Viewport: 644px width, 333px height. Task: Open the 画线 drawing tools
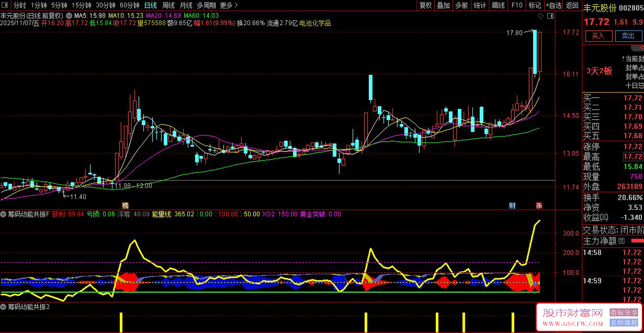(x=498, y=5)
